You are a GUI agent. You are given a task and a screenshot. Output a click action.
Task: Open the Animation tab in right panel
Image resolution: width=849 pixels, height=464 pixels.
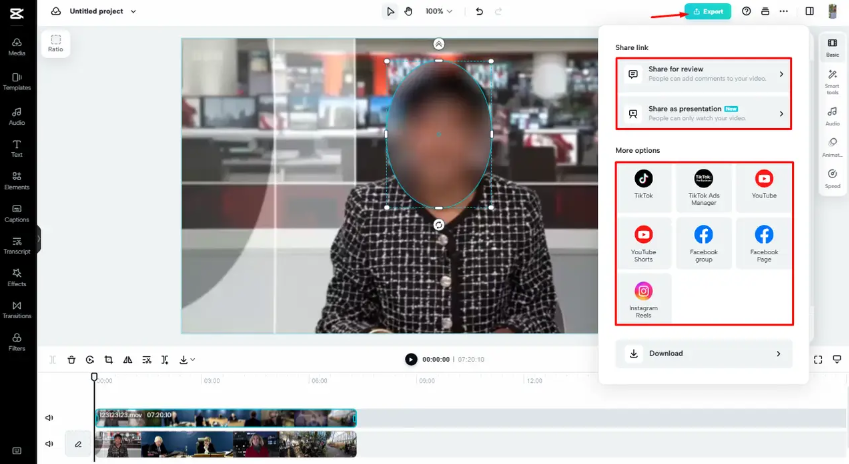[x=832, y=147]
